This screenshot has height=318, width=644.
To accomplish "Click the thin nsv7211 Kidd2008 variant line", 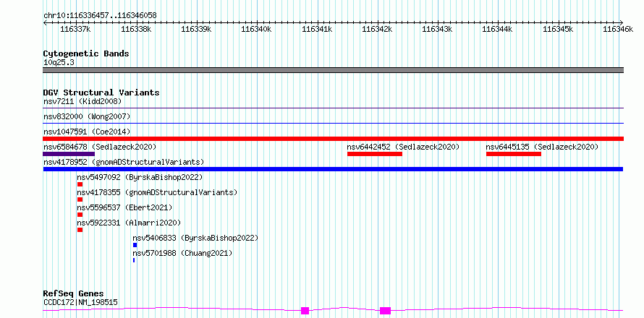I will 333,108.
